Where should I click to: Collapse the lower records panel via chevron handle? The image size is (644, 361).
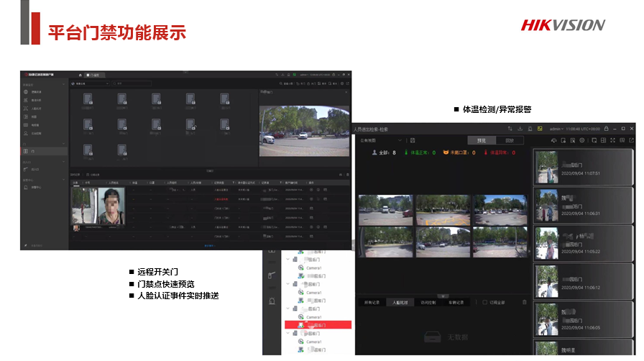(443, 296)
